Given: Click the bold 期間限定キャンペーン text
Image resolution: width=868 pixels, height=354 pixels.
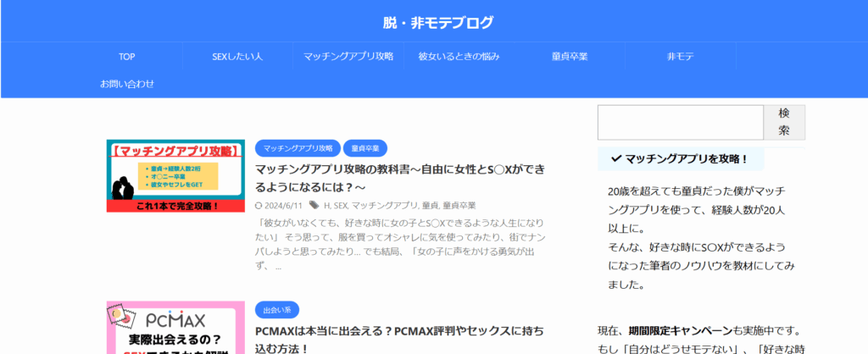Looking at the screenshot, I should (681, 332).
